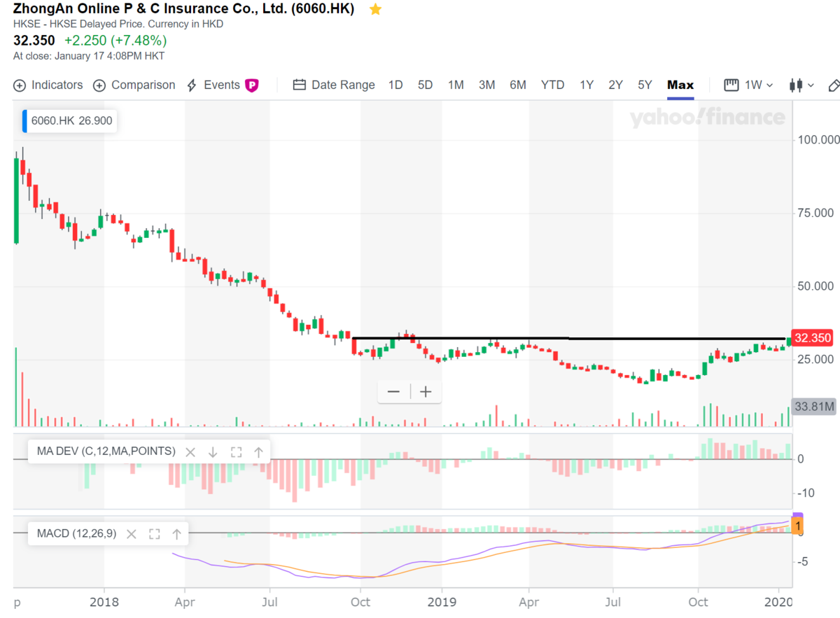Click the 2019 label on time axis

coord(441,602)
